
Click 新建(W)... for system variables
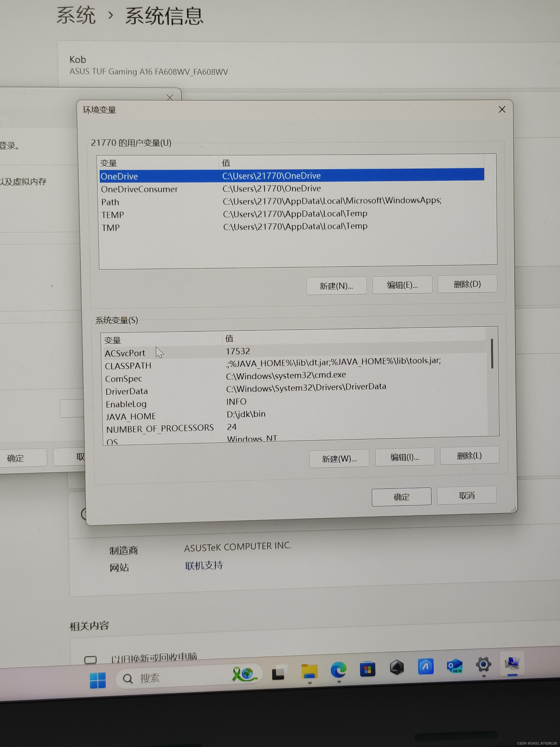[339, 459]
